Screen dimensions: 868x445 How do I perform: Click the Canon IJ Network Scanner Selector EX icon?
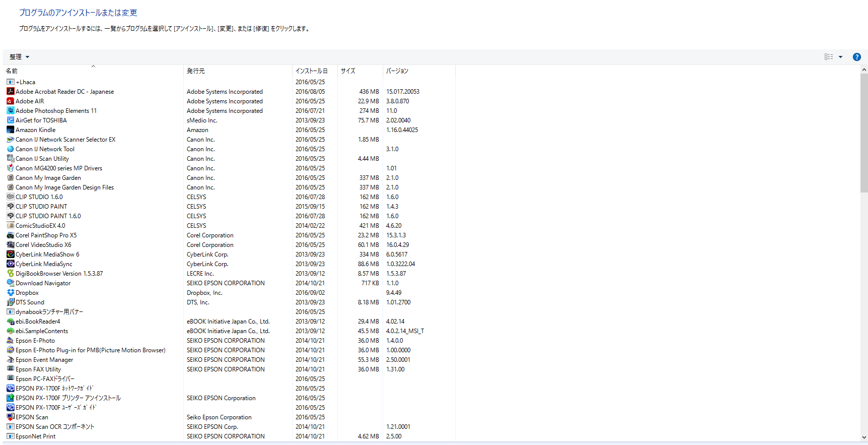(10, 139)
